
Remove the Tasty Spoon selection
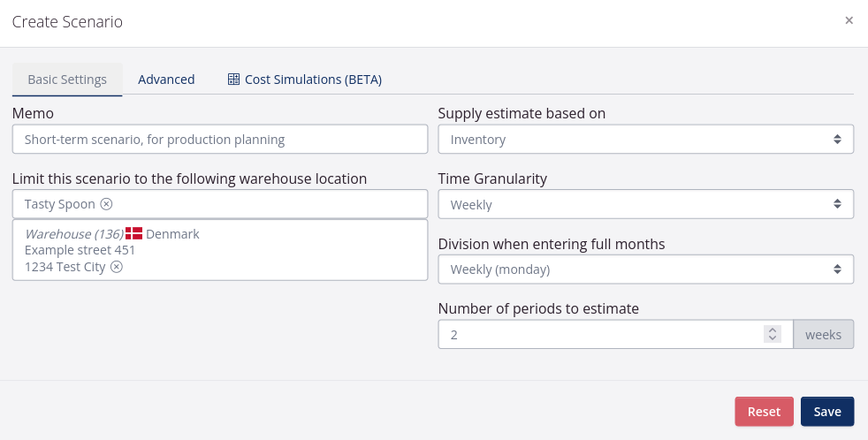coord(106,204)
